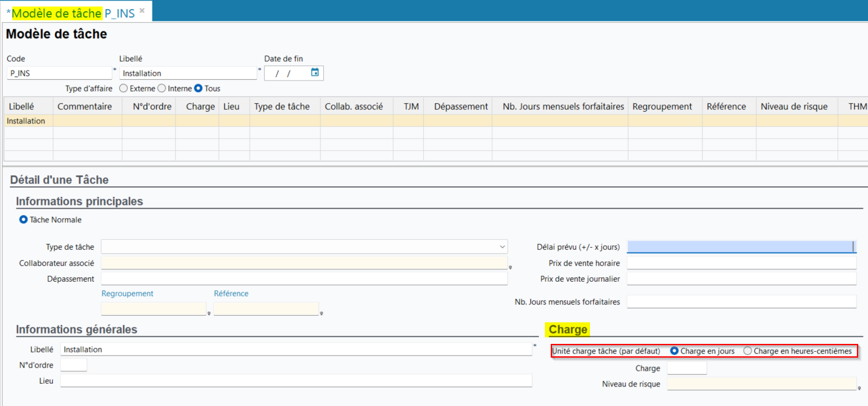Image resolution: width=868 pixels, height=406 pixels.
Task: Click lookup icon beside Niveau de risque
Action: (x=859, y=388)
